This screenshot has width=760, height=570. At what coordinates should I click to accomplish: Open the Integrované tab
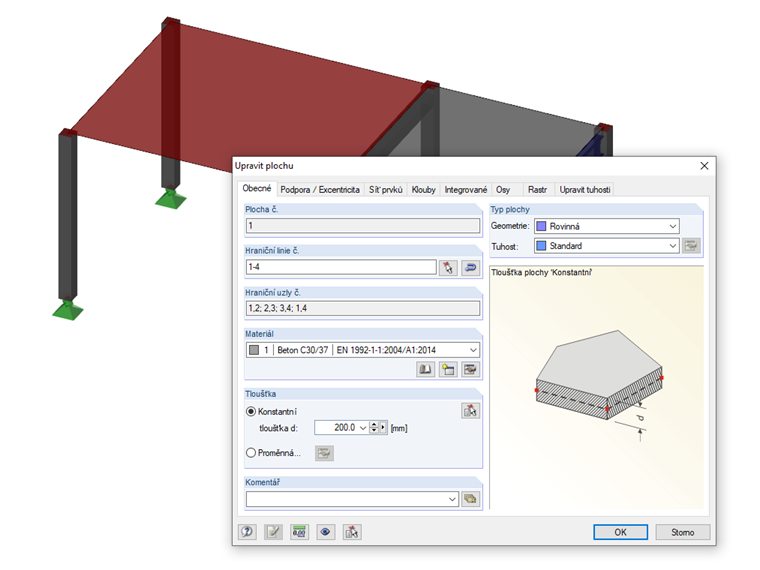pos(466,190)
